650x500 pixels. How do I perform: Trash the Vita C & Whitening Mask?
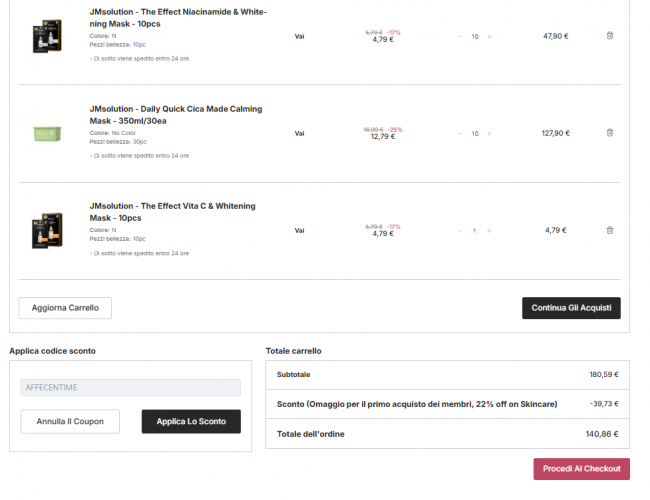tap(610, 230)
